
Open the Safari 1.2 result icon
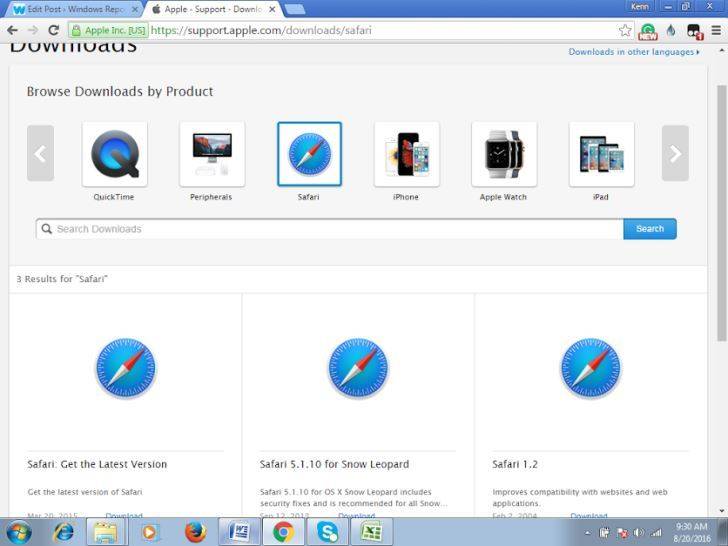(590, 368)
